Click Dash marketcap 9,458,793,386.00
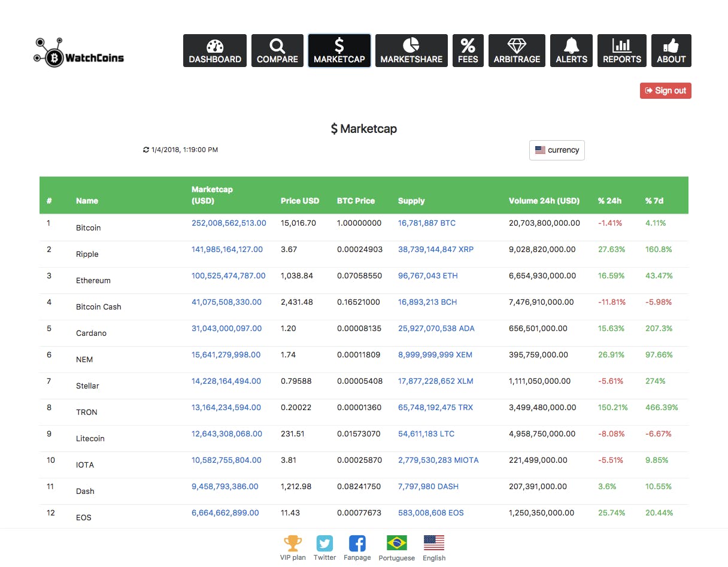 tap(225, 486)
